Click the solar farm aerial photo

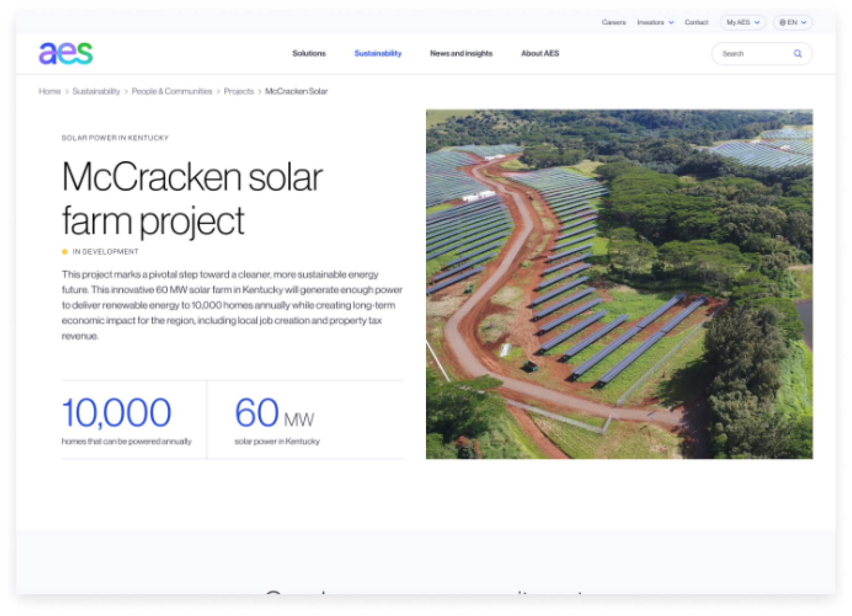pos(619,284)
